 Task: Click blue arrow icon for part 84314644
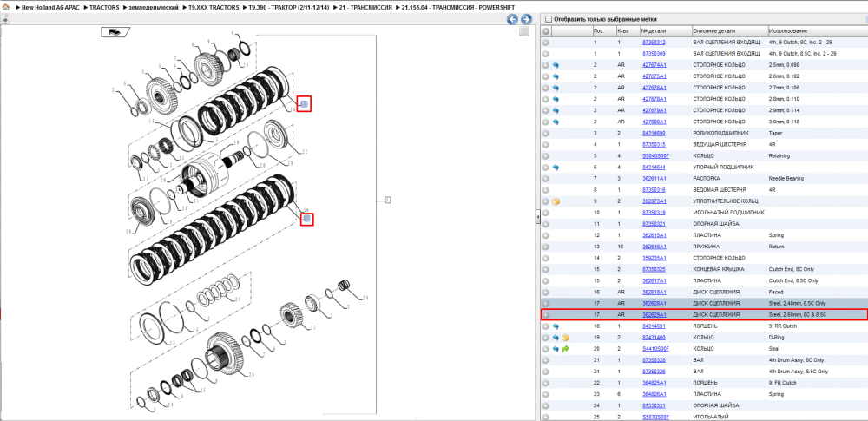pos(556,168)
